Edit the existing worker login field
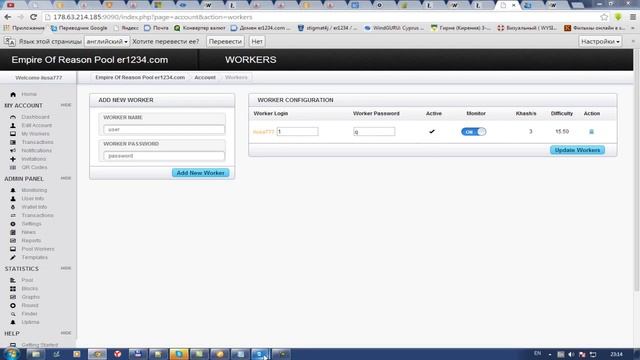 coord(298,132)
